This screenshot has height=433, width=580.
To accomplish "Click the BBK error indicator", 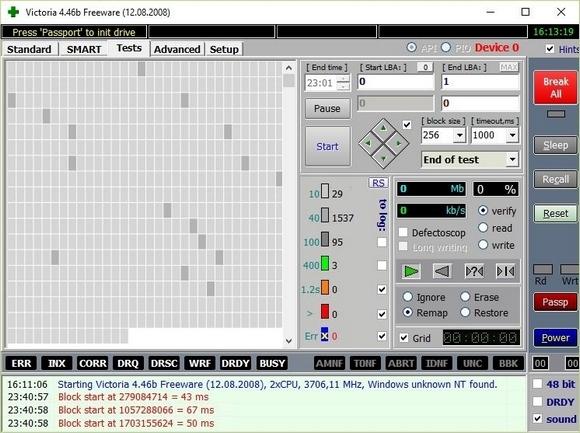I will pos(509,363).
